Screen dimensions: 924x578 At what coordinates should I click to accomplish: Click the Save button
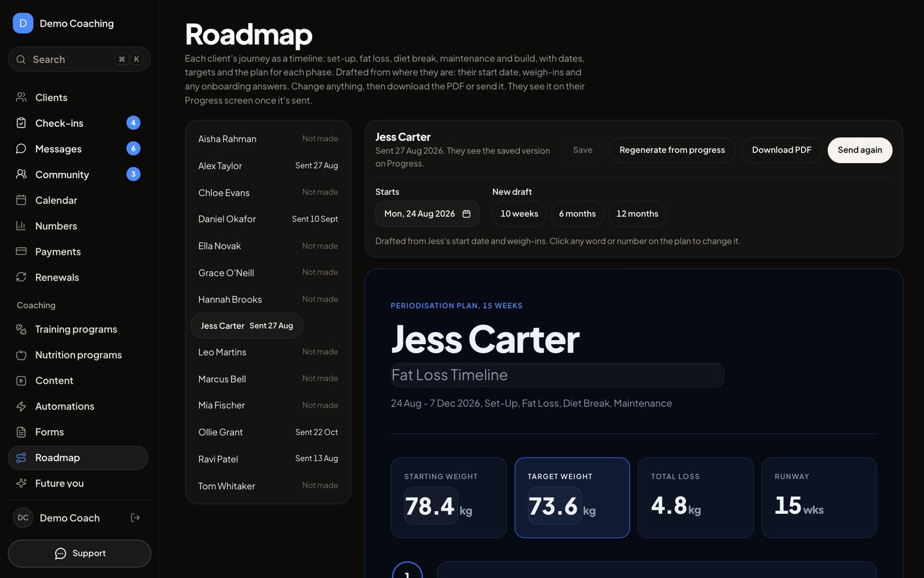pyautogui.click(x=583, y=150)
